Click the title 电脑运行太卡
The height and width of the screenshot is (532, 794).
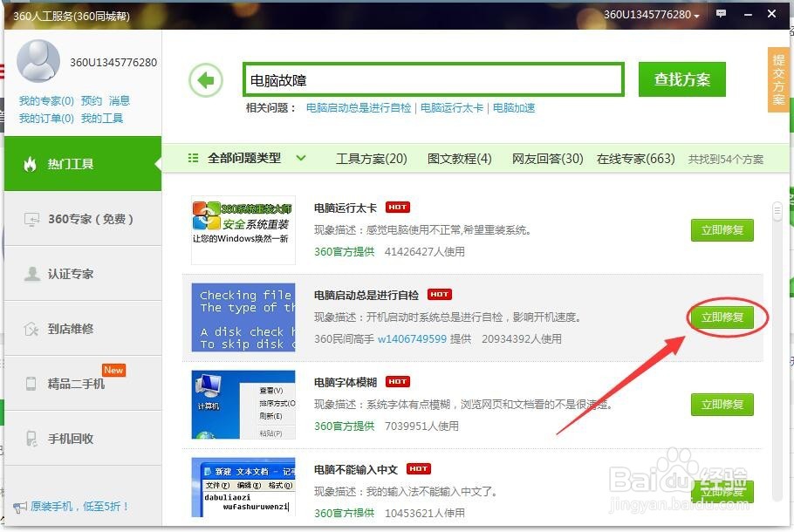pos(346,208)
